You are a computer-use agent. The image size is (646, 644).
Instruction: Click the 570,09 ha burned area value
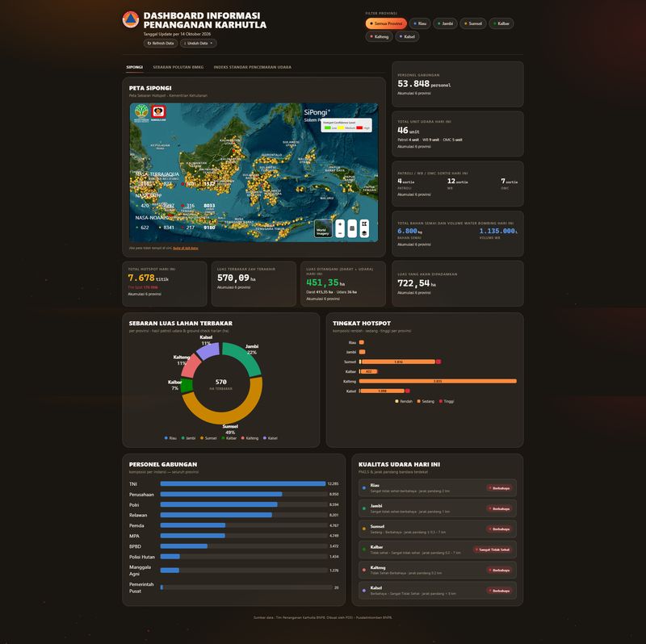click(237, 278)
